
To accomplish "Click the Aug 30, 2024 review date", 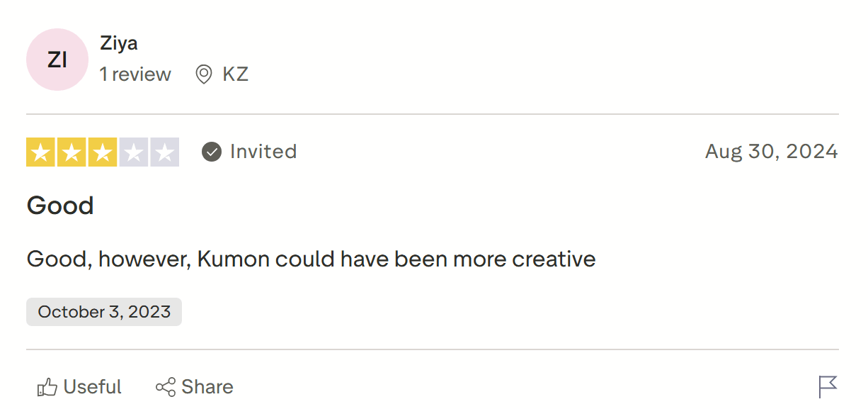I will click(x=771, y=152).
